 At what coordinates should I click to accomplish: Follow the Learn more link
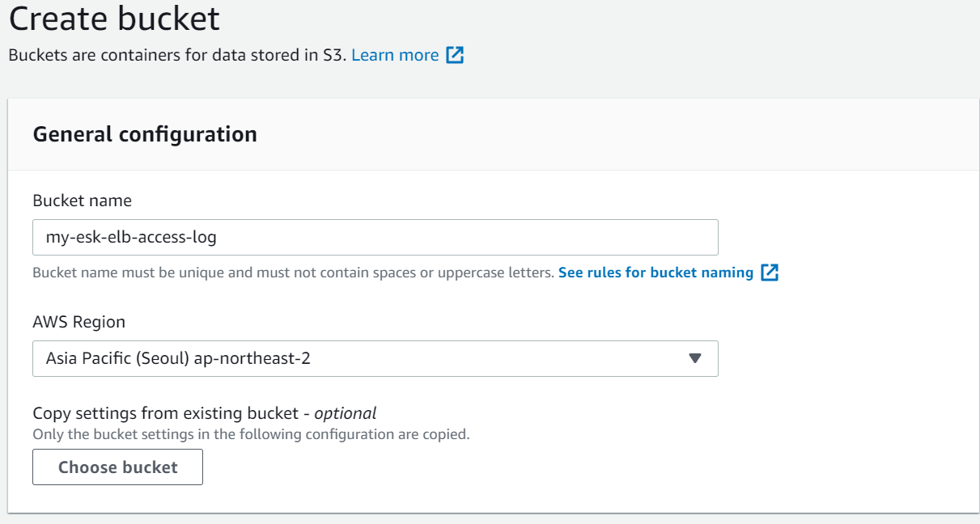(395, 56)
